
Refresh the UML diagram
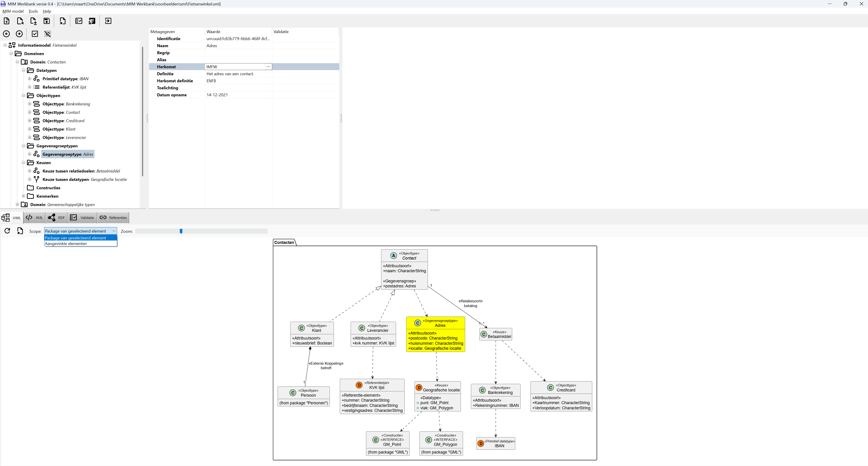[7, 231]
